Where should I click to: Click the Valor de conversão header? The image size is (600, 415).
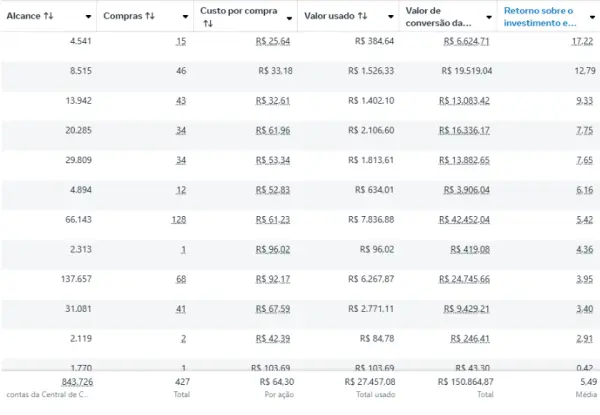(x=438, y=17)
